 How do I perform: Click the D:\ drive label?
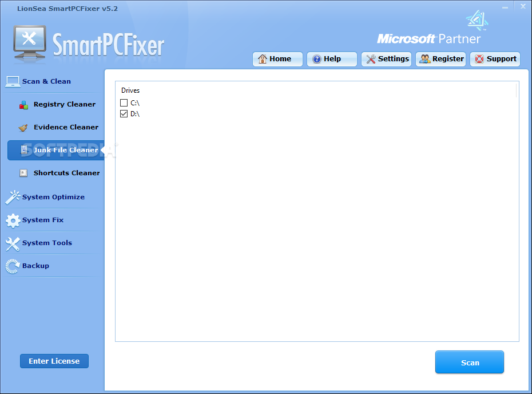(135, 114)
